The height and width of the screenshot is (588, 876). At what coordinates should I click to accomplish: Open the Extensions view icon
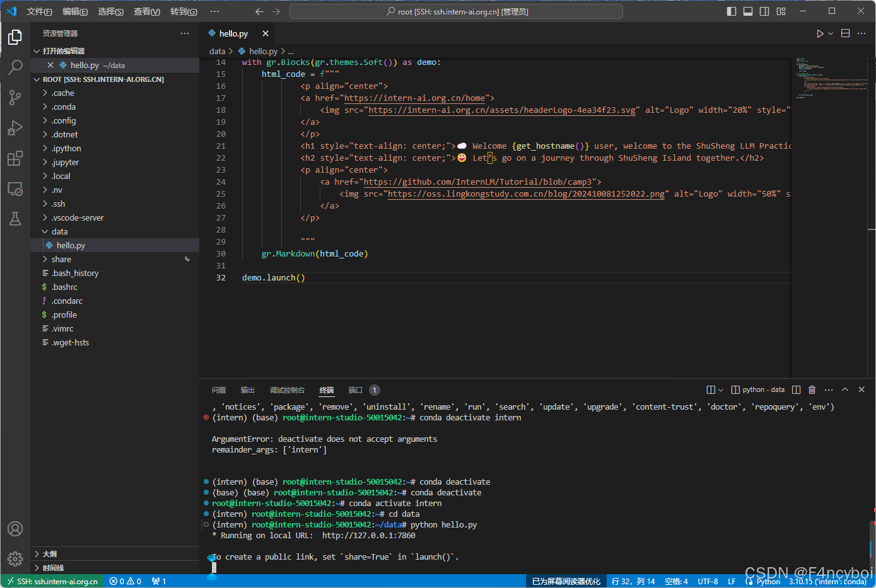15,158
